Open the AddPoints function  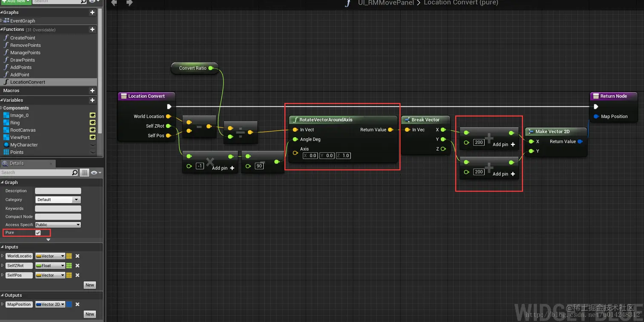pos(21,67)
